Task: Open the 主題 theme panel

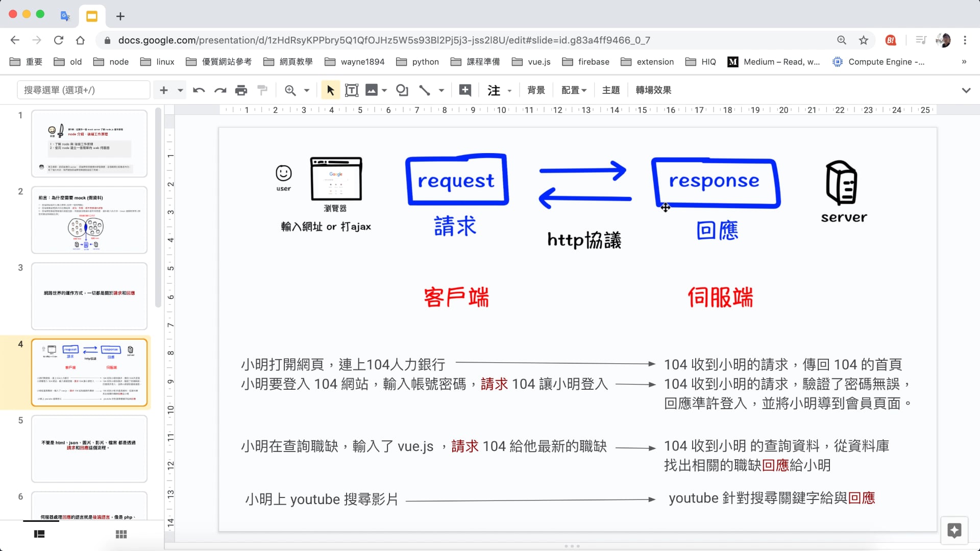Action: pos(610,90)
